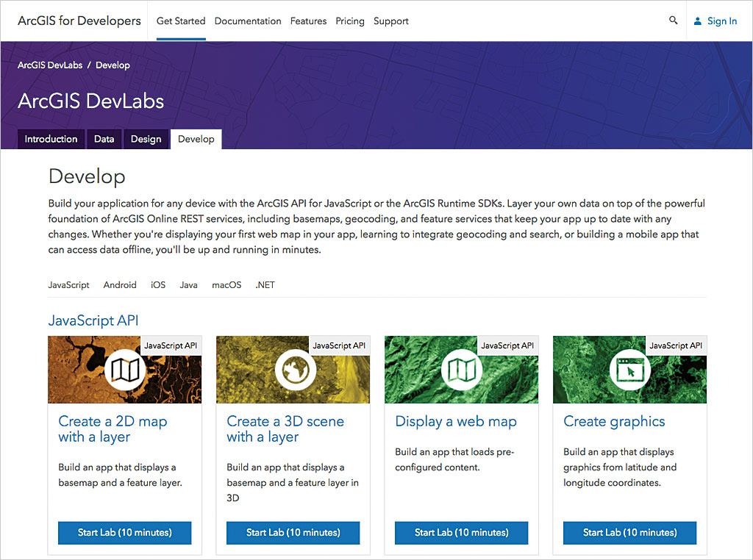The image size is (753, 560).
Task: Click JavaScript API tag on 2D map card
Action: 171,345
